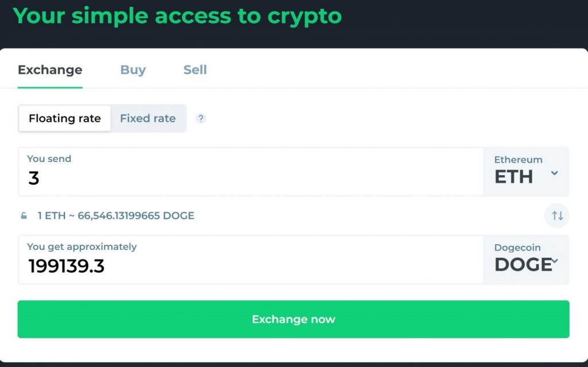Click the chevron beside DOGE

(555, 261)
